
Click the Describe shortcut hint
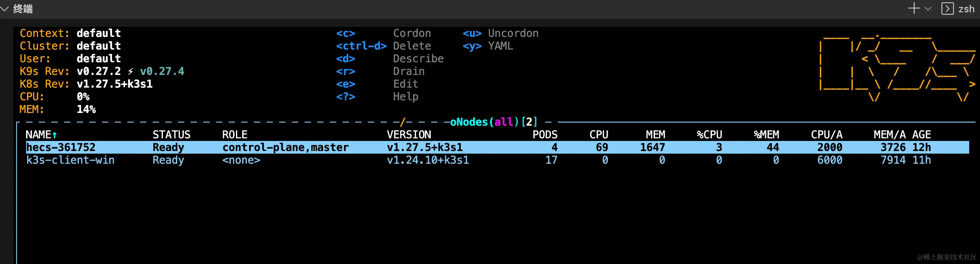point(418,59)
